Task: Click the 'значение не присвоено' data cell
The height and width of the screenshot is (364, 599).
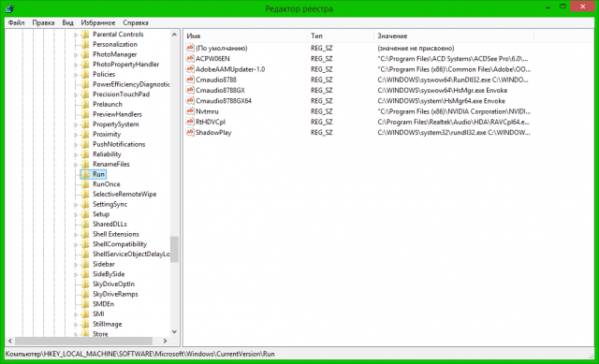Action: tap(416, 48)
